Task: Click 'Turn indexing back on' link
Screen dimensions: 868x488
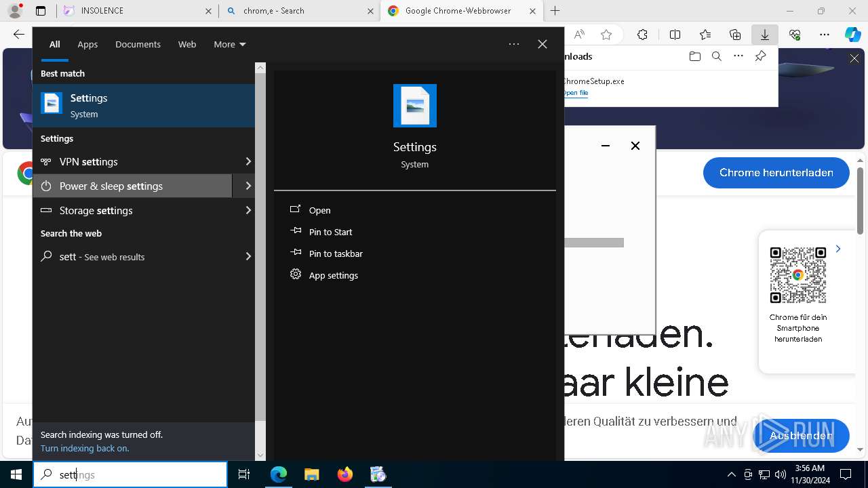Action: [85, 448]
